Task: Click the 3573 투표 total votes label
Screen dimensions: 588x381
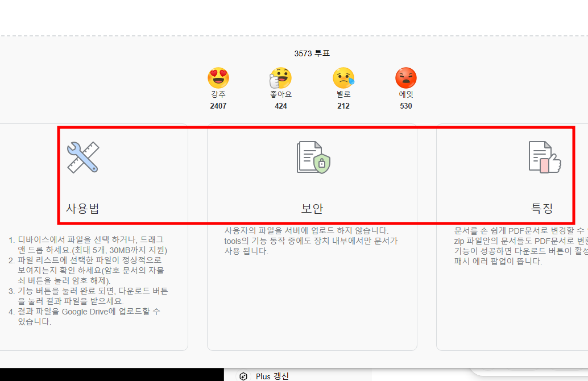Action: point(313,53)
